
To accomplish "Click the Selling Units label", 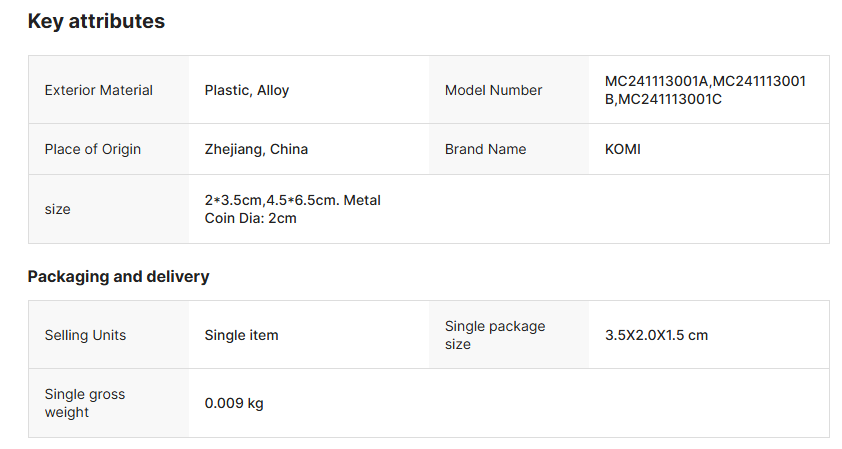I will (x=85, y=335).
